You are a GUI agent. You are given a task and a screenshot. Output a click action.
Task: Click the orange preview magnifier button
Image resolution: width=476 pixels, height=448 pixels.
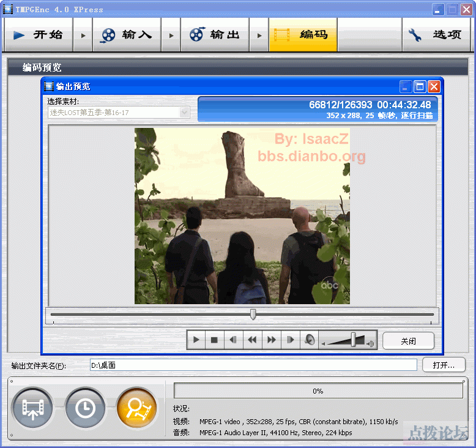(136, 408)
